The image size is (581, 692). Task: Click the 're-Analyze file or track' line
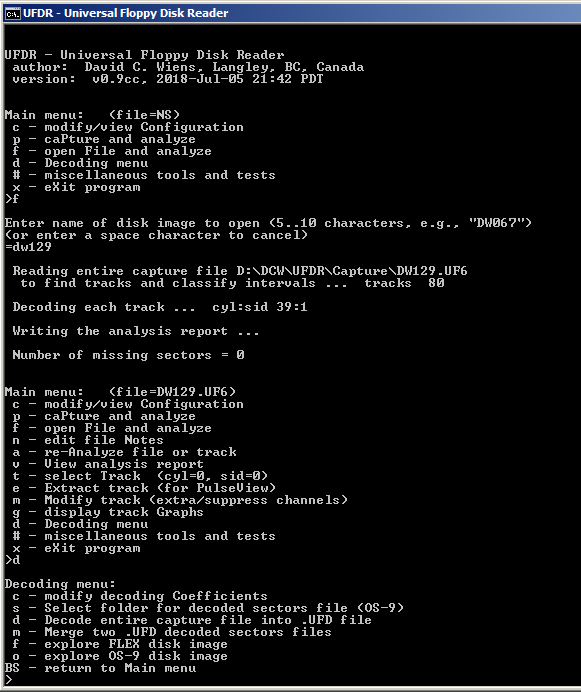[x=124, y=452]
